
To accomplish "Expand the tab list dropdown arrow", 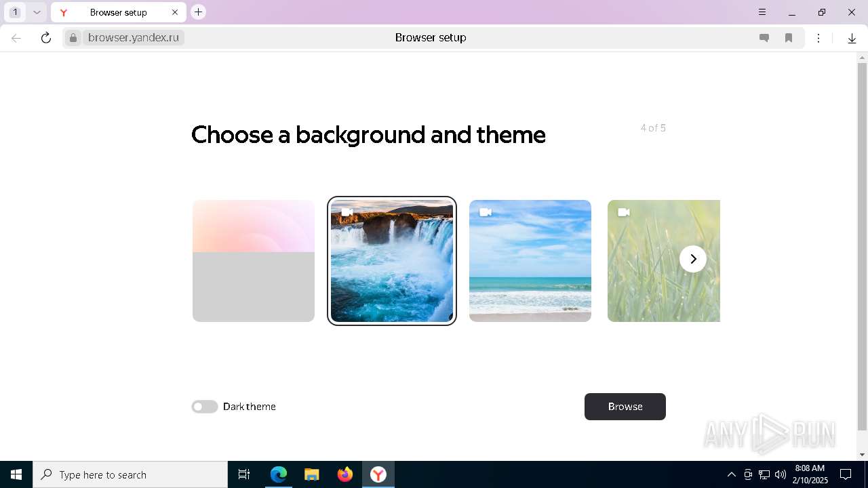I will [x=37, y=12].
